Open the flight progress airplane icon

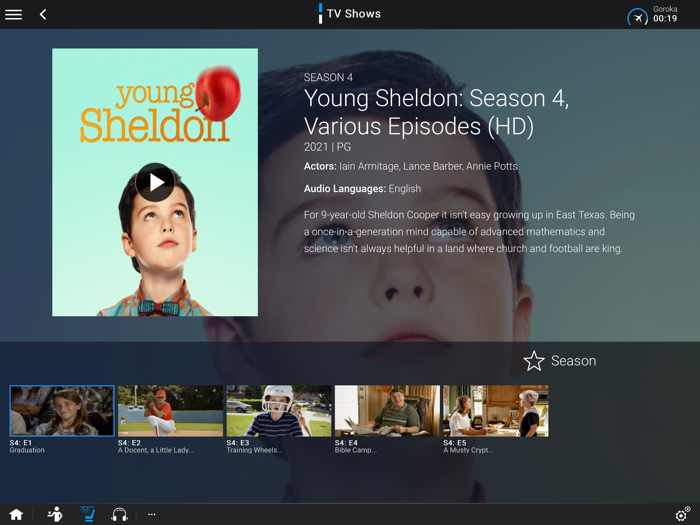coord(638,18)
